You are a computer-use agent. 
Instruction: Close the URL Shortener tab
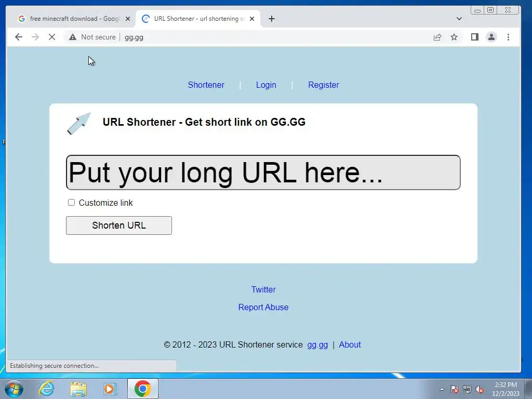(x=252, y=19)
